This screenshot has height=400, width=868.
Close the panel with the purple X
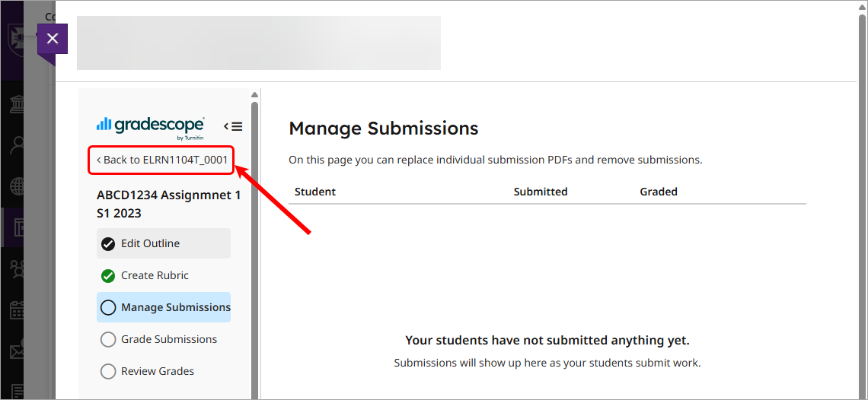[x=52, y=39]
